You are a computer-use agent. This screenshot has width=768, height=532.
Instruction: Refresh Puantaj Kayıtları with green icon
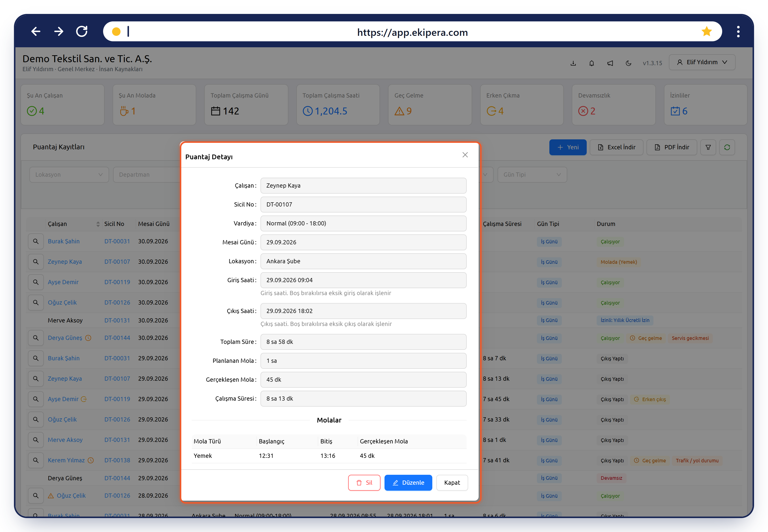click(727, 147)
